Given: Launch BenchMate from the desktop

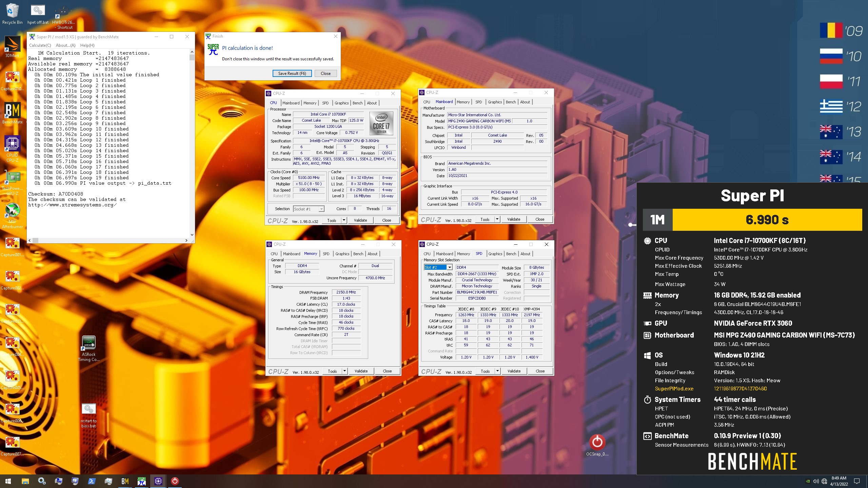Looking at the screenshot, I should (12, 113).
